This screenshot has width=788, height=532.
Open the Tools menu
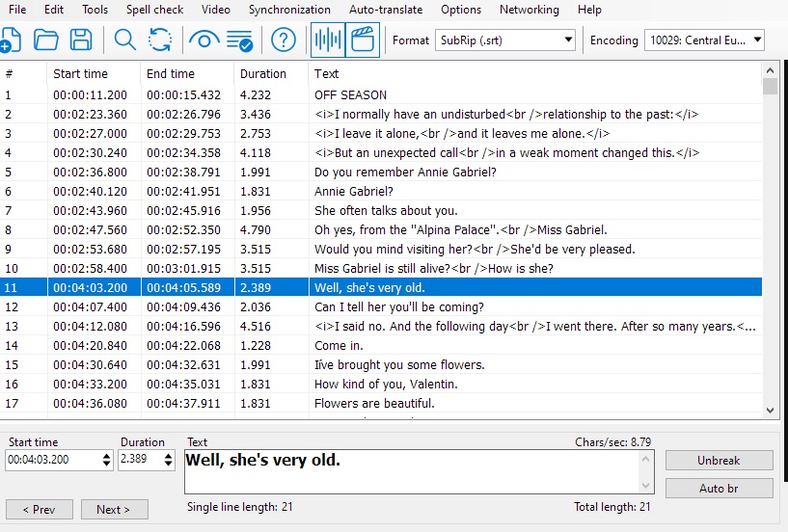point(95,10)
